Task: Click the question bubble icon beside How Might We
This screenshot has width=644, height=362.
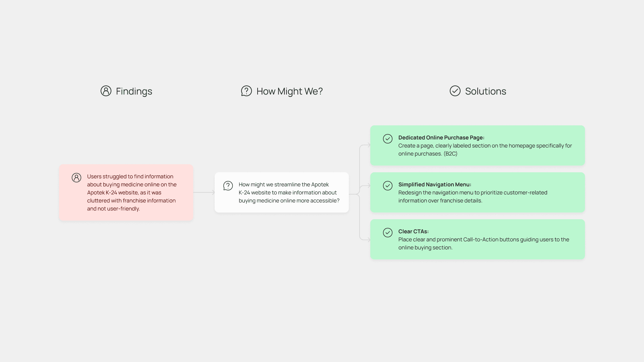Action: tap(246, 91)
